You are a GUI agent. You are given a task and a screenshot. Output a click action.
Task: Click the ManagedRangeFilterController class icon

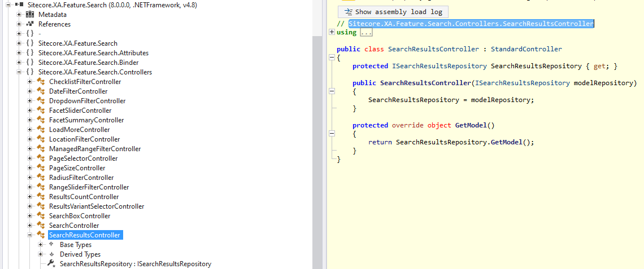pos(41,148)
